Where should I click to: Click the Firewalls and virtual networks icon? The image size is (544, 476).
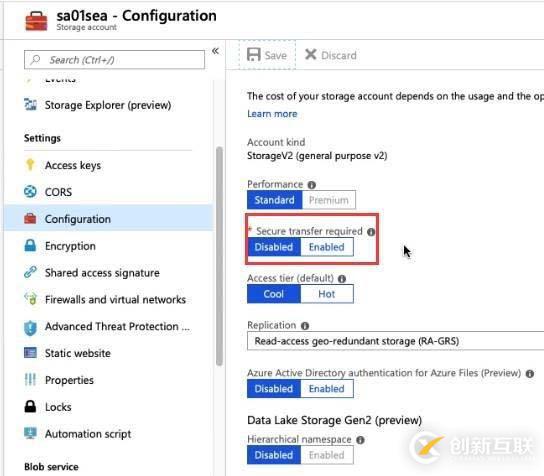[x=30, y=299]
